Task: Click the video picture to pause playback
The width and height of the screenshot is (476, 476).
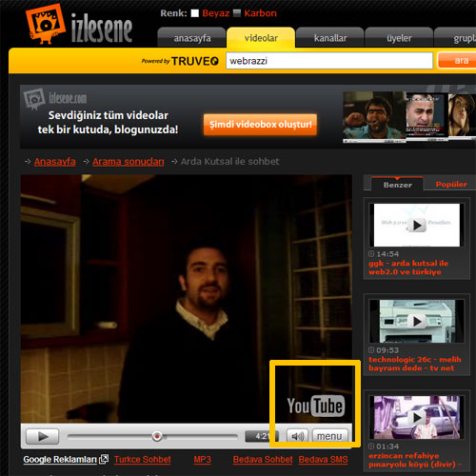Action: [187, 299]
